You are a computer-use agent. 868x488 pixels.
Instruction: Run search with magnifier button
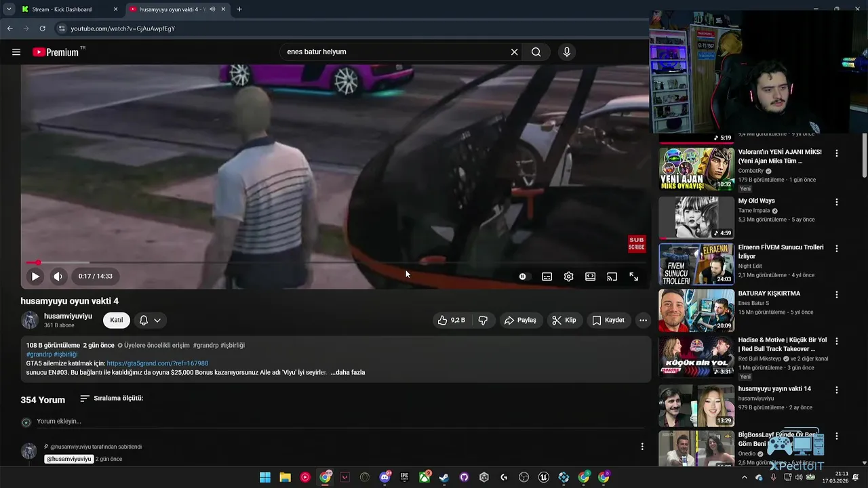coord(536,52)
